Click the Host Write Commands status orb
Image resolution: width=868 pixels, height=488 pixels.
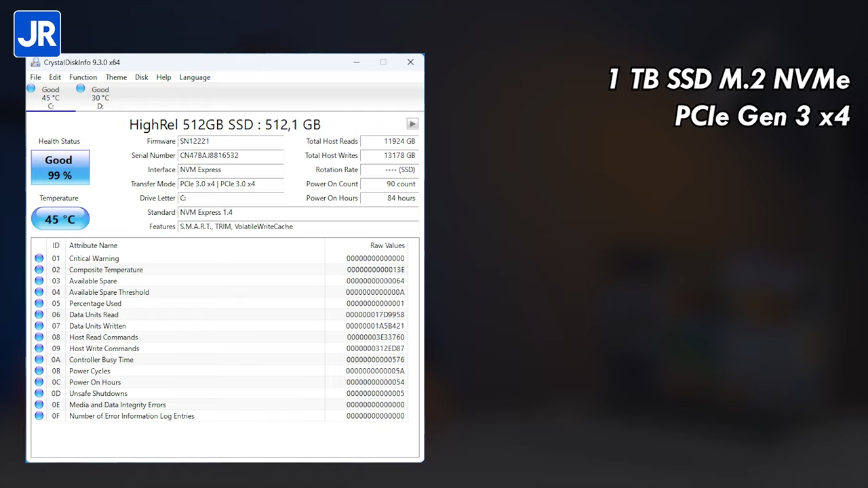click(39, 348)
